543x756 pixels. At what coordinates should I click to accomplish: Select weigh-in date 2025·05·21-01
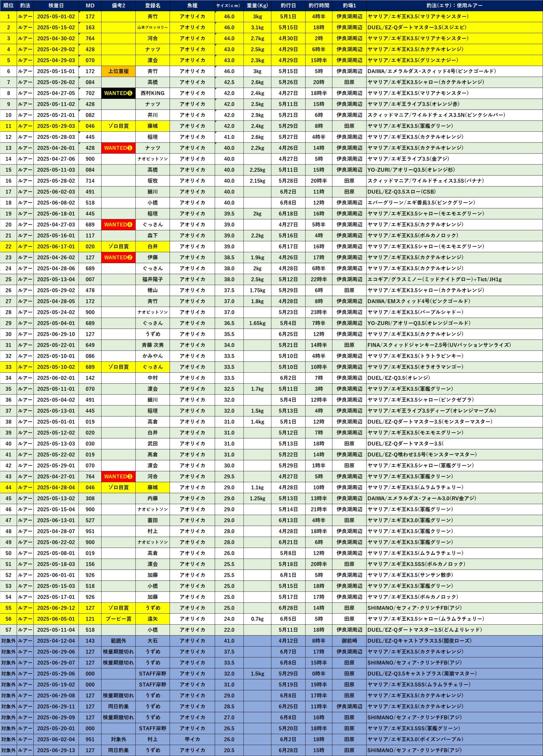point(56,115)
